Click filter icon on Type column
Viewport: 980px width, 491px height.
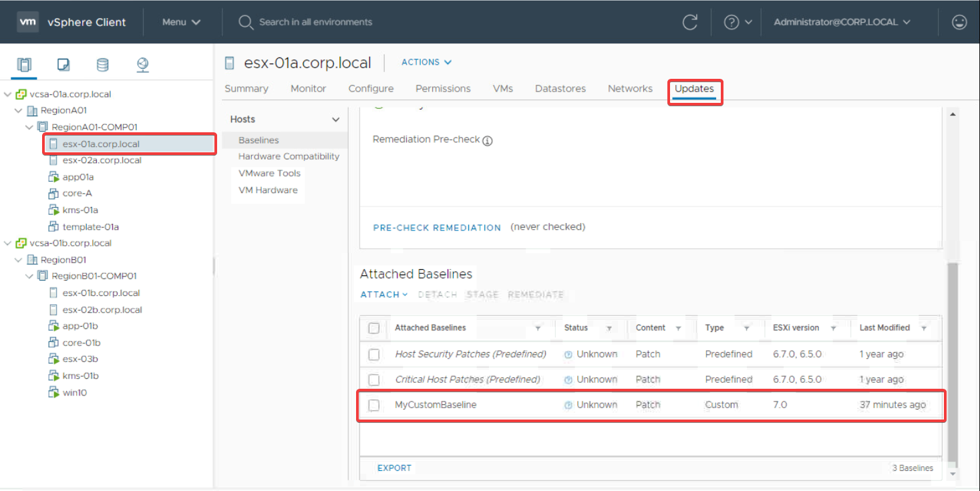tap(746, 329)
